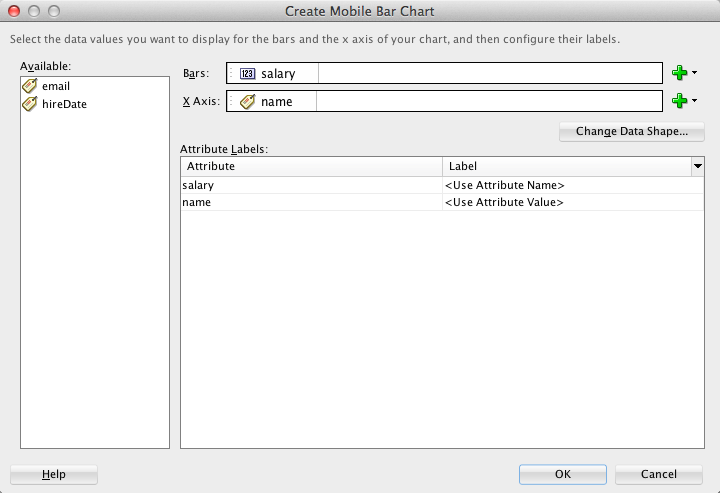The height and width of the screenshot is (493, 720).
Task: Cancel the bar chart creation
Action: (658, 474)
